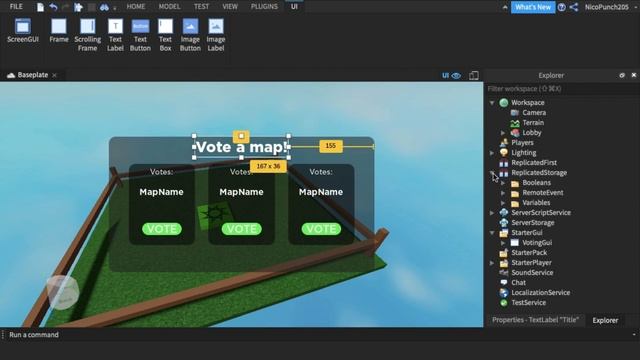
Task: Open find with binoculars icon
Action: tap(104, 7)
